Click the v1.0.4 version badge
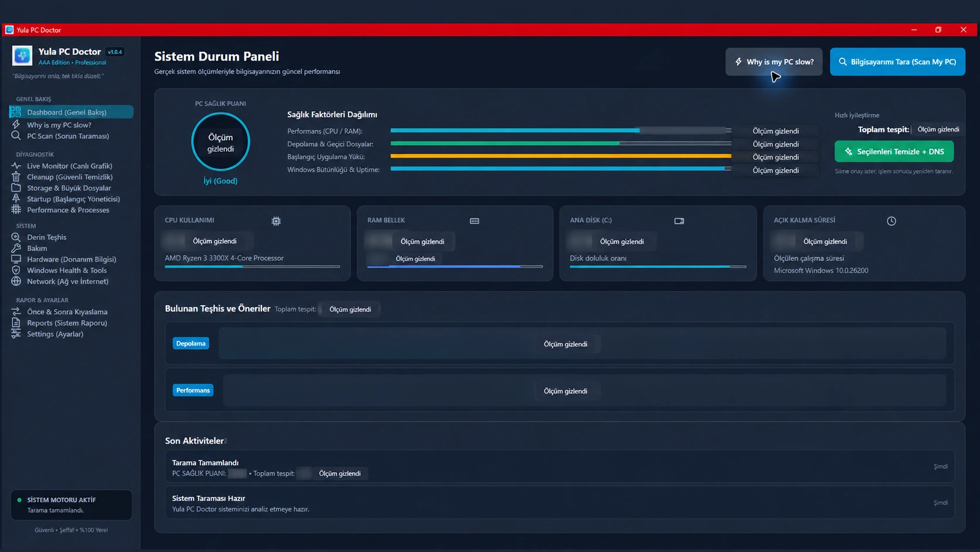Viewport: 980px width, 552px height. [115, 52]
